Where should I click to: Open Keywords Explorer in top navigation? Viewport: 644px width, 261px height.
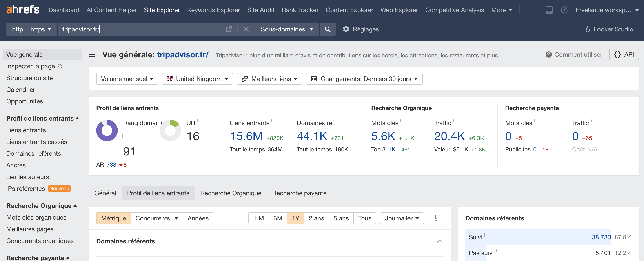tap(213, 10)
